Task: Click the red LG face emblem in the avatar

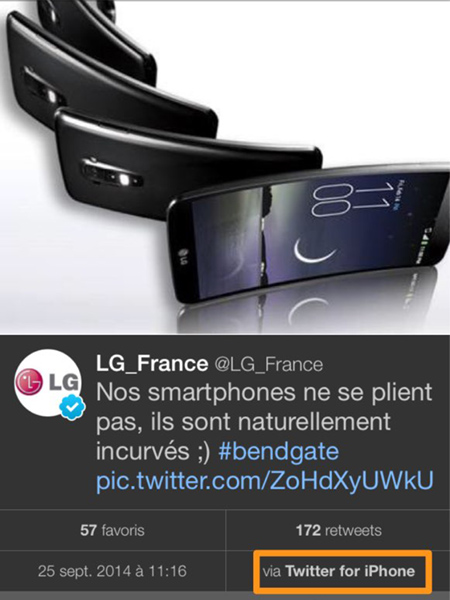Action: click(29, 382)
